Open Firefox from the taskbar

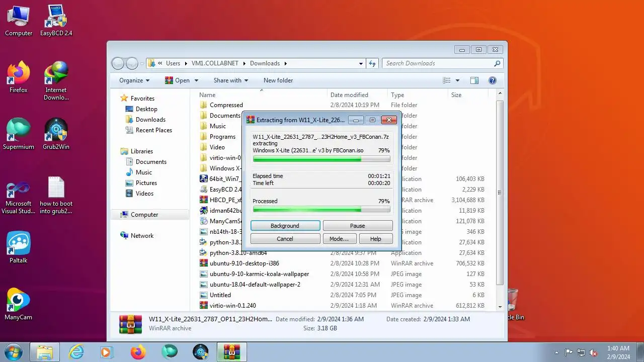138,352
